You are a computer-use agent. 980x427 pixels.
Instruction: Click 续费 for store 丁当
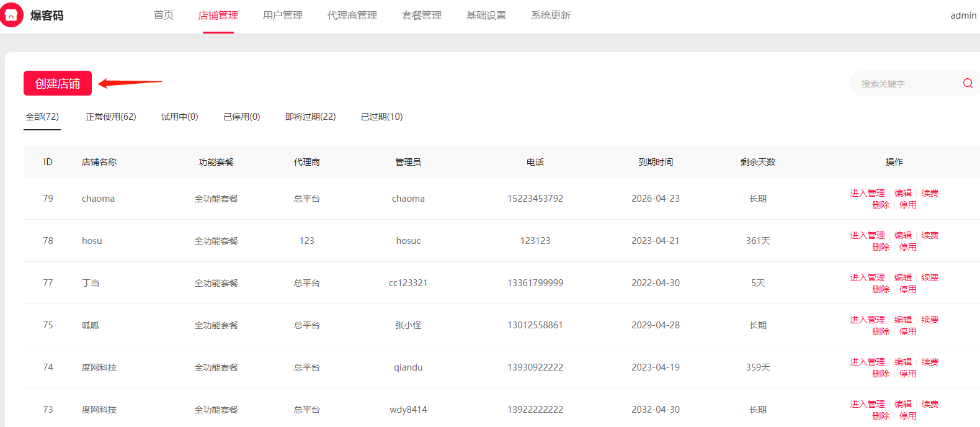(x=929, y=277)
